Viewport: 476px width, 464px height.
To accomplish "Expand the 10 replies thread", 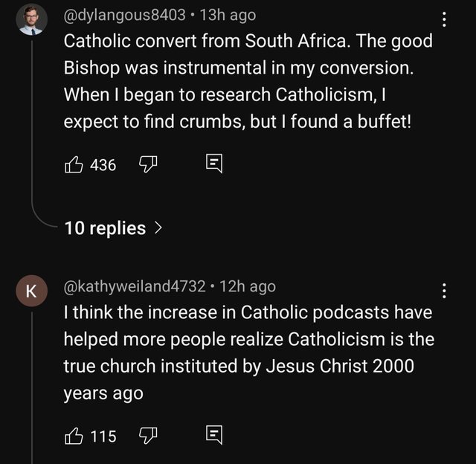I will (x=105, y=228).
